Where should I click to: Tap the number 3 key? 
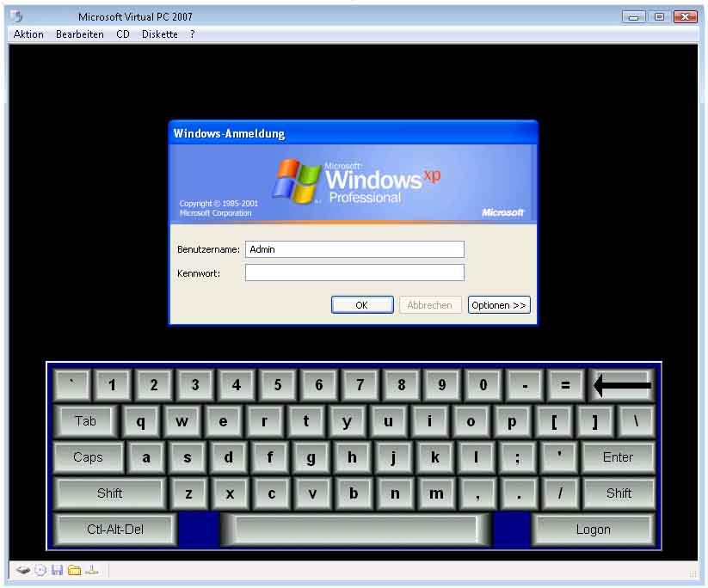(195, 385)
